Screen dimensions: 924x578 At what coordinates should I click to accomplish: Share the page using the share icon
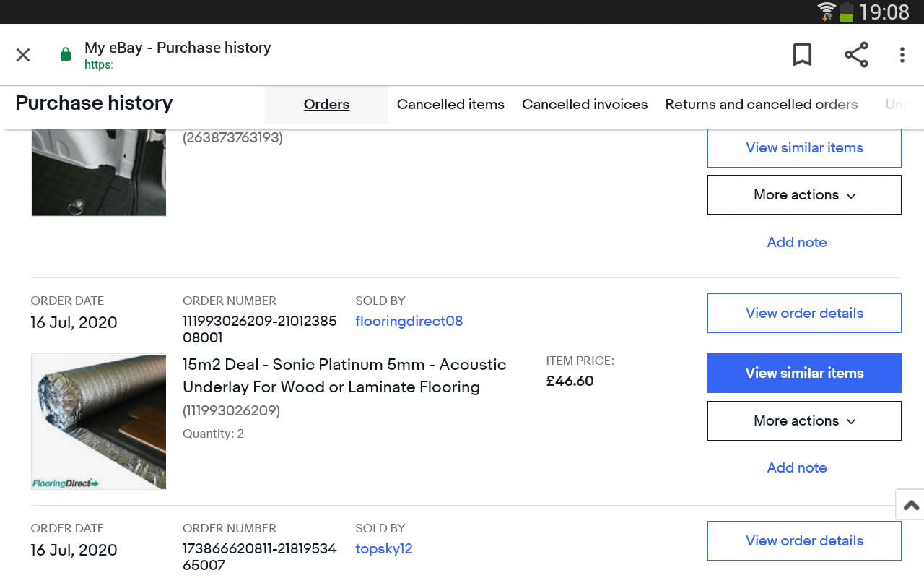point(856,55)
